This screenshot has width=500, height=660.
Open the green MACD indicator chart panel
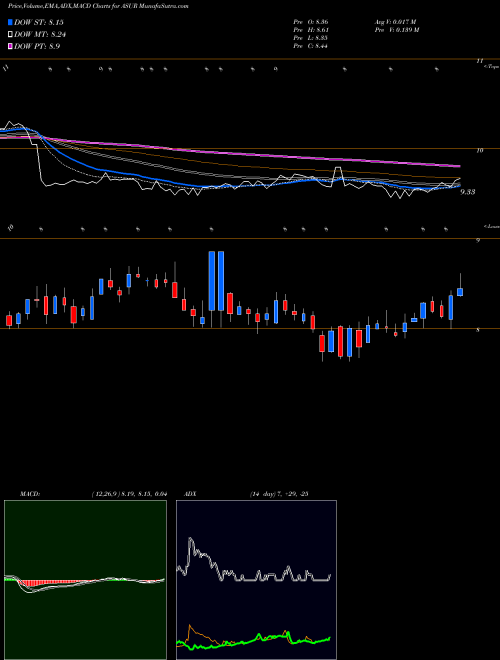click(x=85, y=580)
